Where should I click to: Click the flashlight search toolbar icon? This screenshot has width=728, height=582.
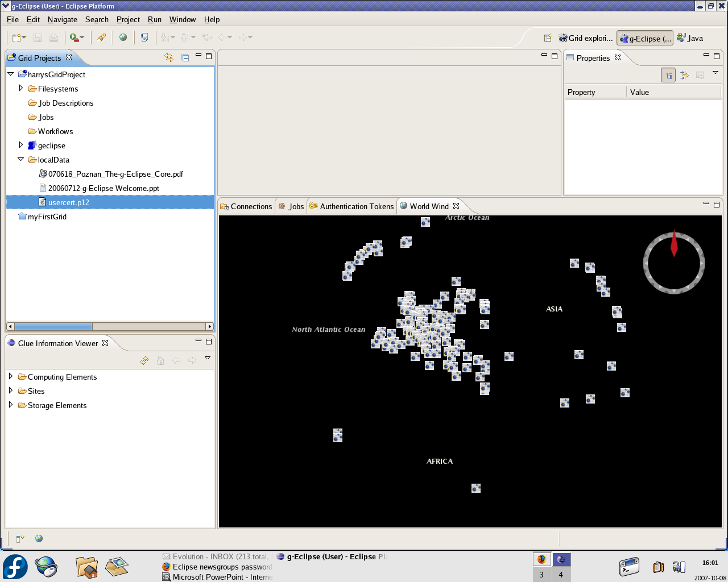[x=101, y=38]
